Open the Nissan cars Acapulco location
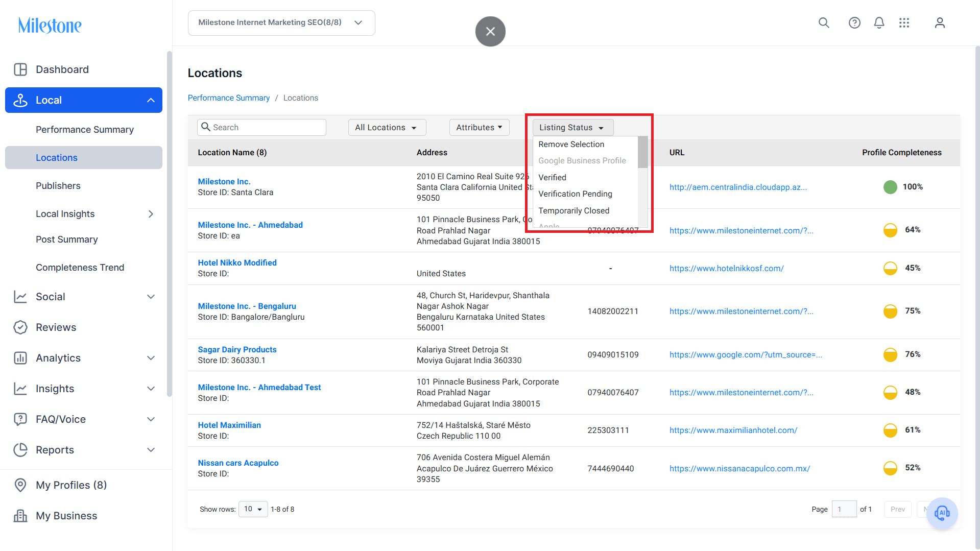Screen dimensions: 980x551 pos(238,463)
